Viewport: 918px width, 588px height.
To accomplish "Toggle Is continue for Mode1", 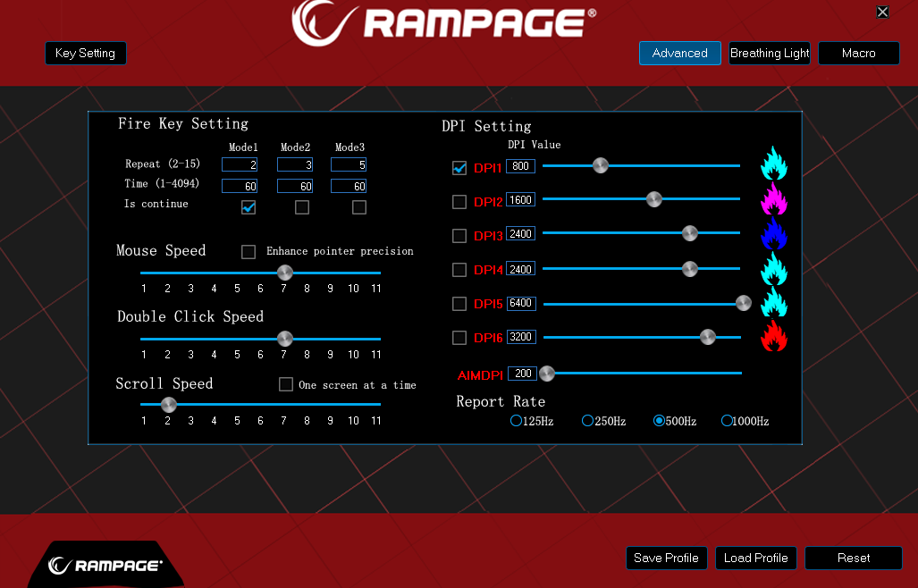I will [x=248, y=207].
